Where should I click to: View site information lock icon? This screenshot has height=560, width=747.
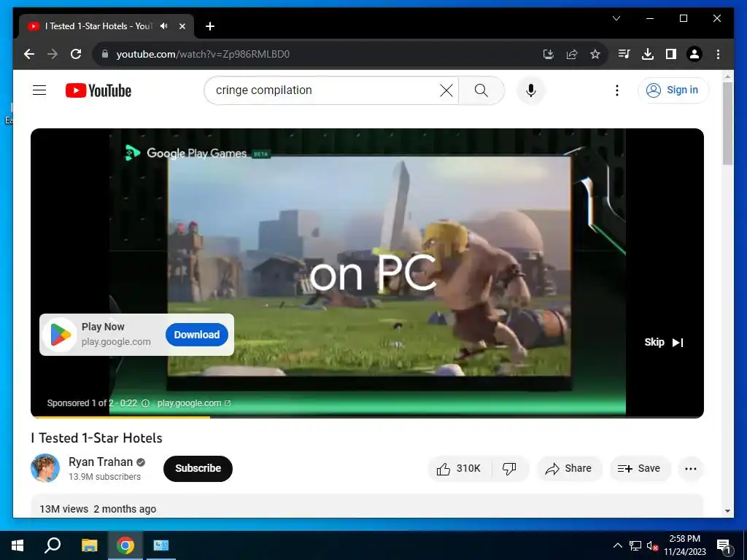coord(105,54)
